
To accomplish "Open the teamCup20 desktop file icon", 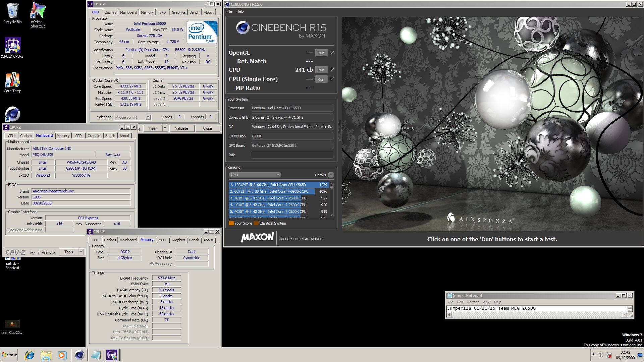I will [12, 327].
